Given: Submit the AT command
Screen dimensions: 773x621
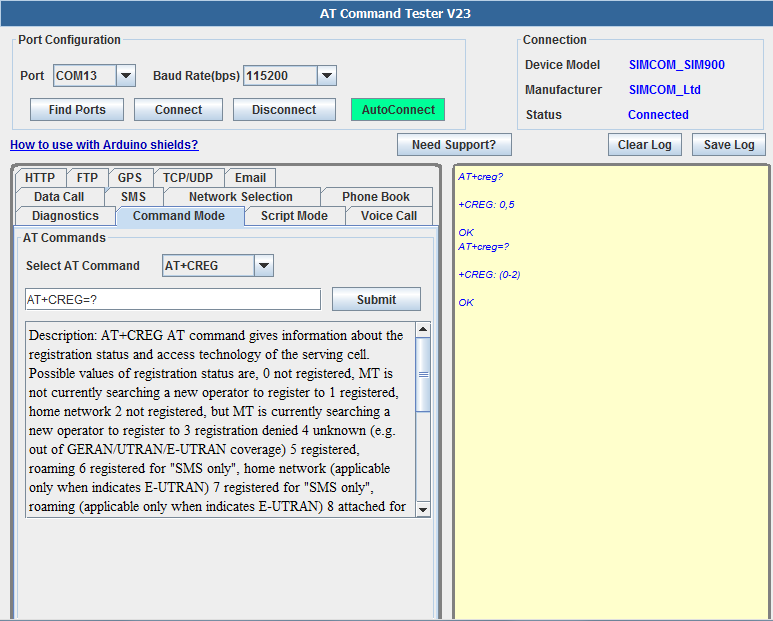Looking at the screenshot, I should tap(376, 300).
